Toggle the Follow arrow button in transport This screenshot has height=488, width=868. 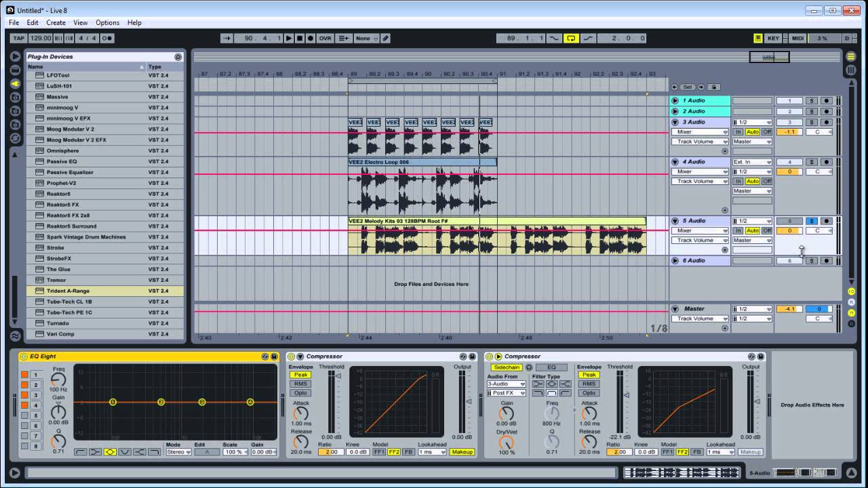click(226, 39)
